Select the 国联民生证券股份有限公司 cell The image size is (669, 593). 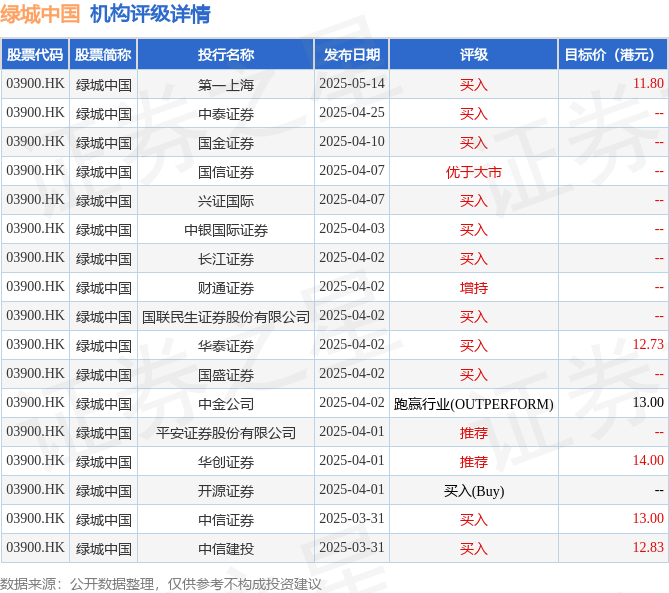point(226,317)
